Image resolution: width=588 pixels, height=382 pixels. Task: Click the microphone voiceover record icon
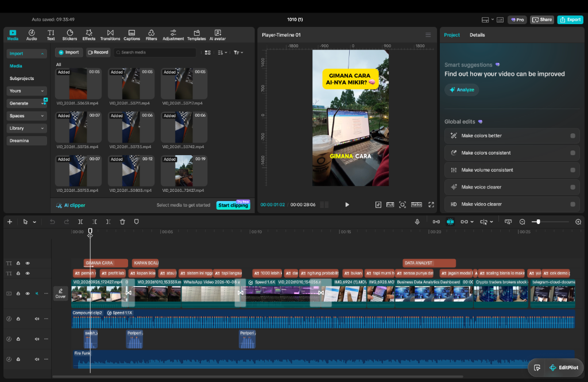click(417, 222)
